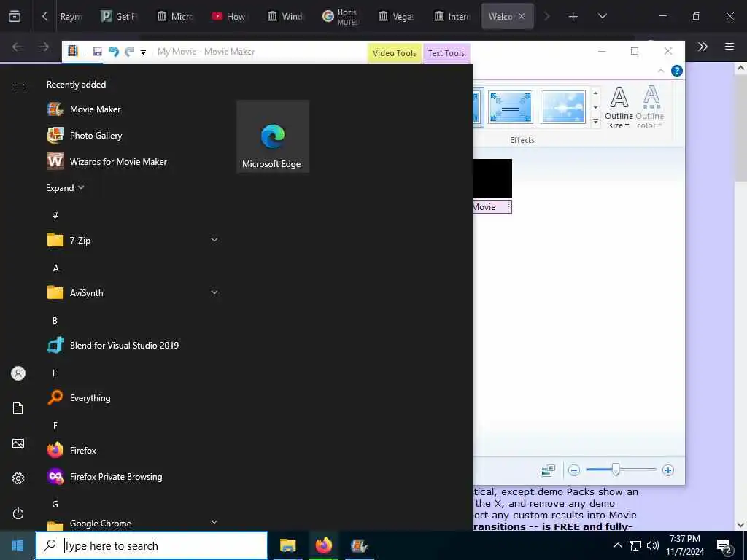The height and width of the screenshot is (560, 747).
Task: Open the notification center icon
Action: [724, 546]
